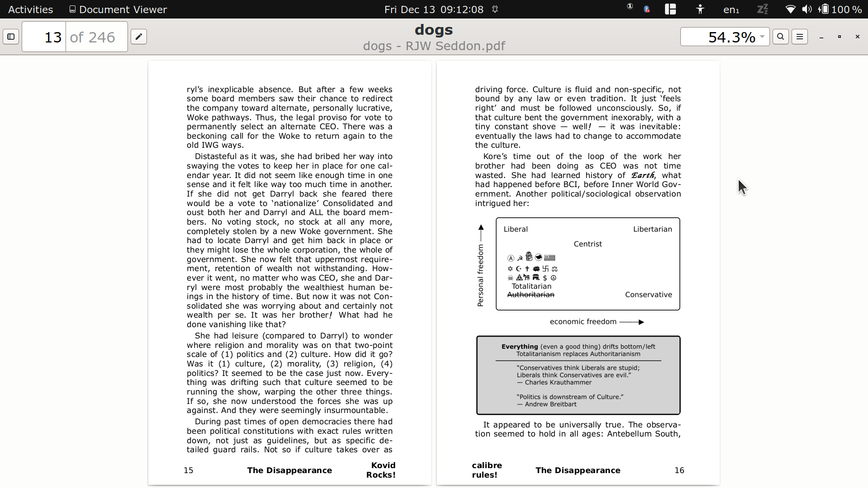Click the bold 'Everything' word in gray box
Image resolution: width=868 pixels, height=488 pixels.
(519, 347)
